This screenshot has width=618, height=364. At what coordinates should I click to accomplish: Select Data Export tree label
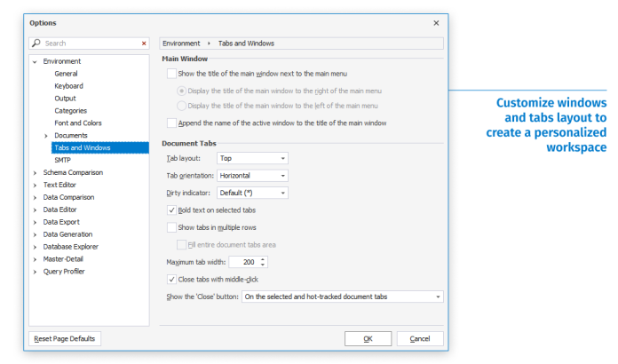coord(61,222)
